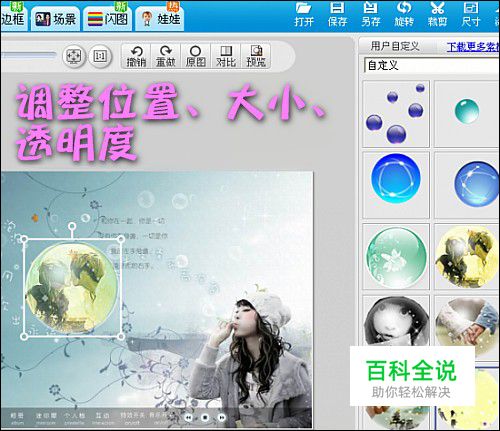Screen dimensions: 500x431
Task: Select the green flower bubble material
Action: point(396,256)
